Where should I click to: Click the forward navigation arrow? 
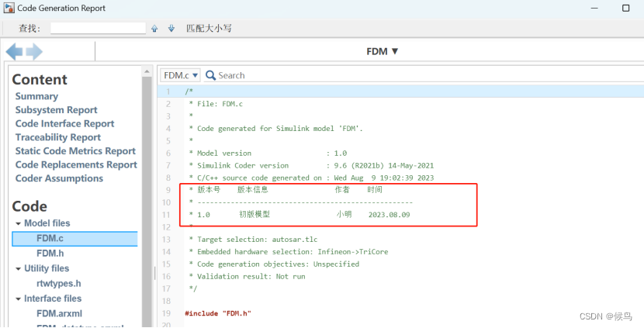[x=34, y=52]
